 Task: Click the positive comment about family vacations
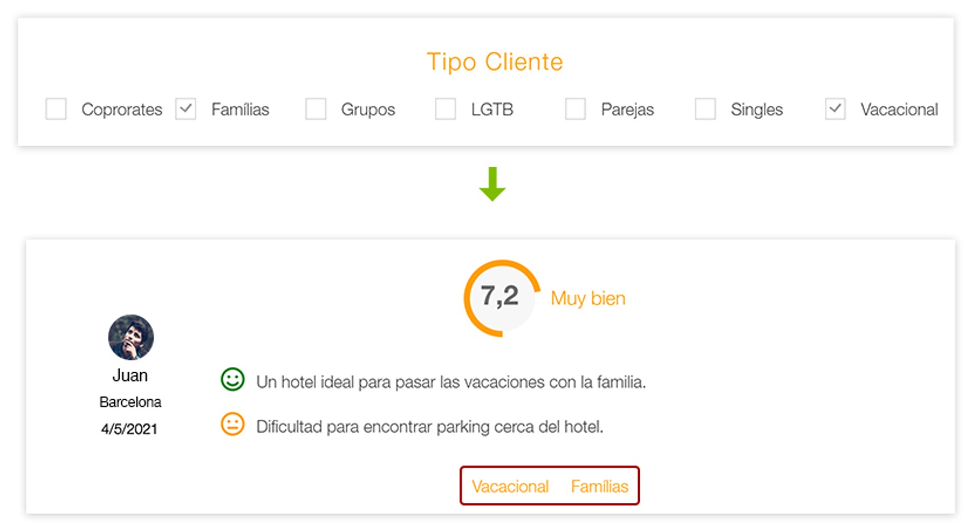click(x=451, y=382)
